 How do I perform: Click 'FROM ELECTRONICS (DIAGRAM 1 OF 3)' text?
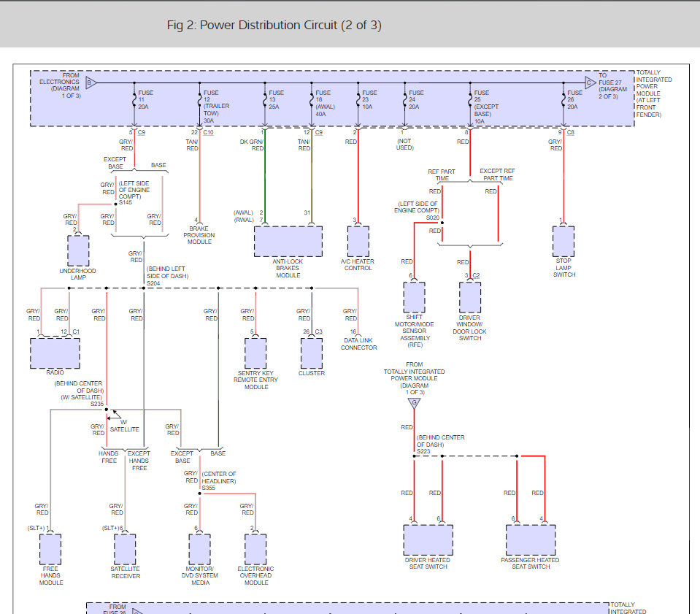[60, 85]
